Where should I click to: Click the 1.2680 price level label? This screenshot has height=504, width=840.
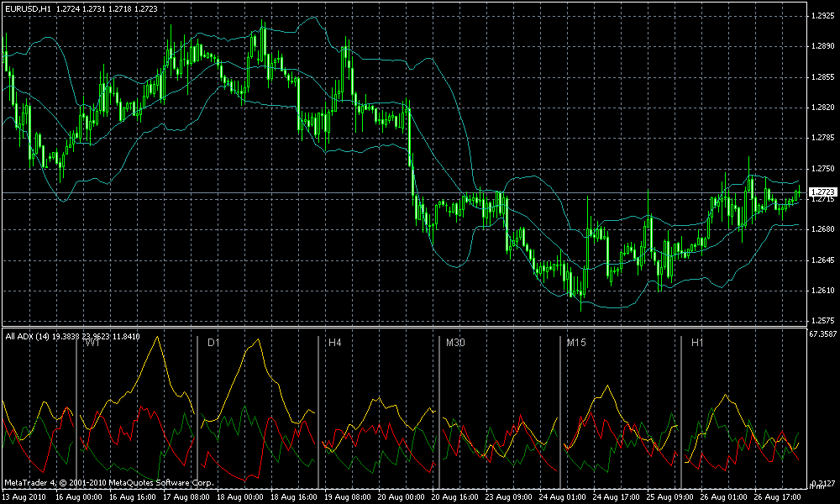(x=824, y=230)
